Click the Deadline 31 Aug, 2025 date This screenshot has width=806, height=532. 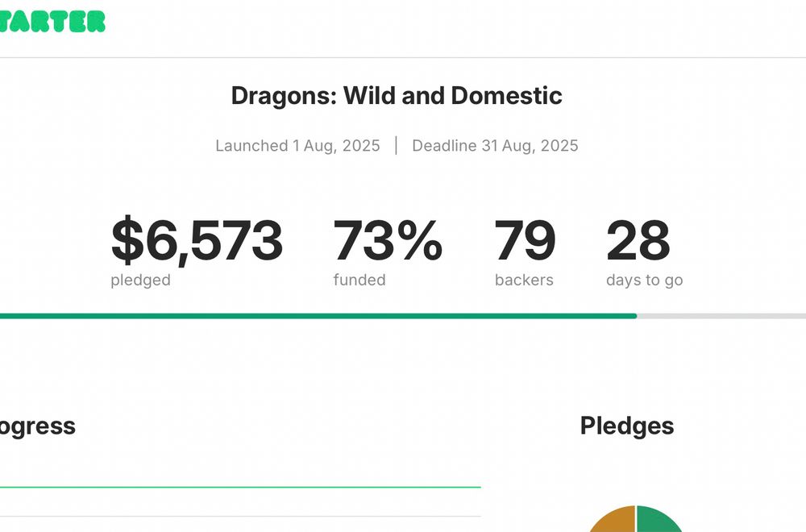495,145
